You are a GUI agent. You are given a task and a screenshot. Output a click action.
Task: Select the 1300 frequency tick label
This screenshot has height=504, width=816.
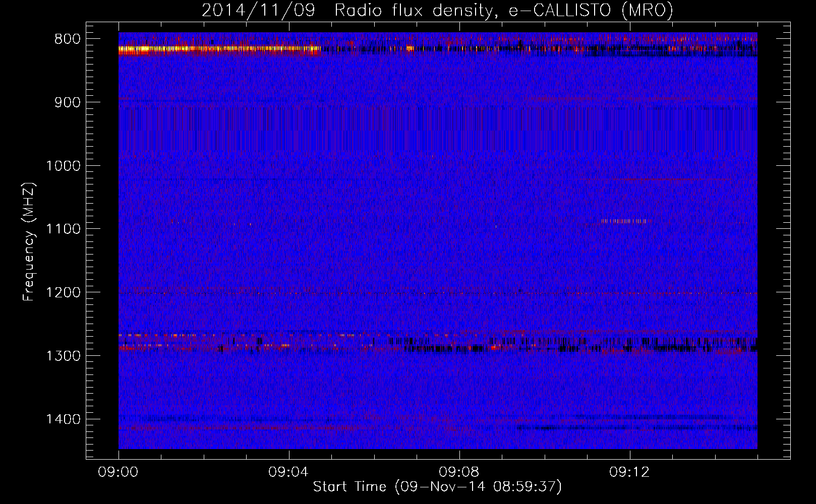pos(63,356)
